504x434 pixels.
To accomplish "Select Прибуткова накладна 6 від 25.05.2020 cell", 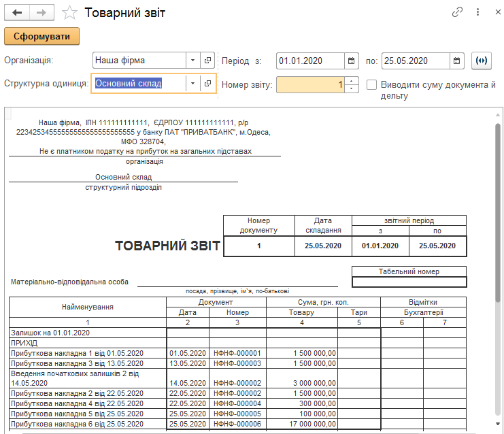I will pyautogui.click(x=88, y=424).
